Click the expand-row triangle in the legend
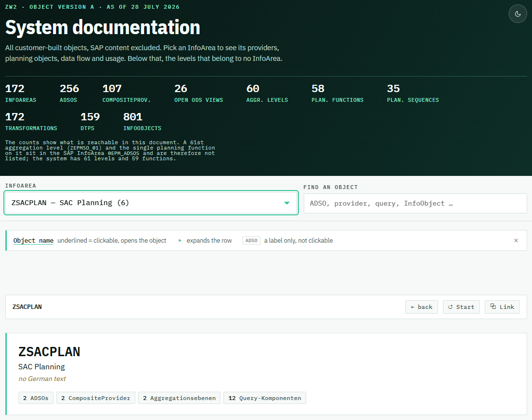Viewport: 532px width, 420px height. coord(180,240)
